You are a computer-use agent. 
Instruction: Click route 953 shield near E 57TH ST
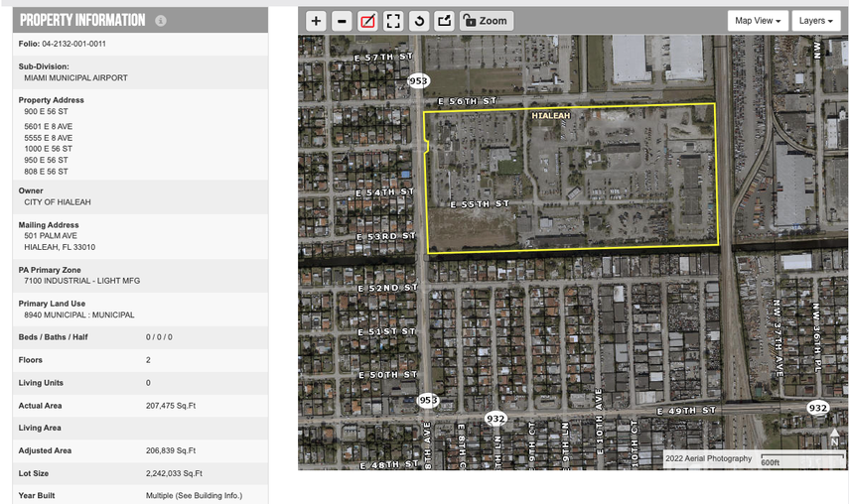(418, 81)
